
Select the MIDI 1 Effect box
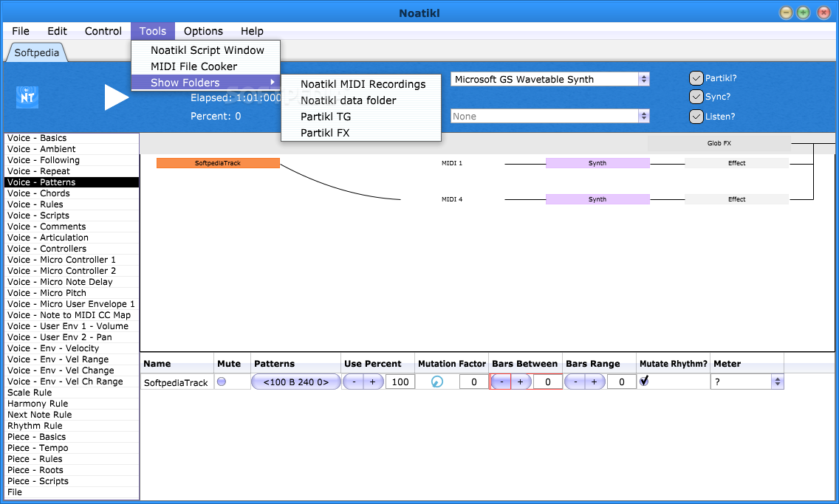pos(737,163)
